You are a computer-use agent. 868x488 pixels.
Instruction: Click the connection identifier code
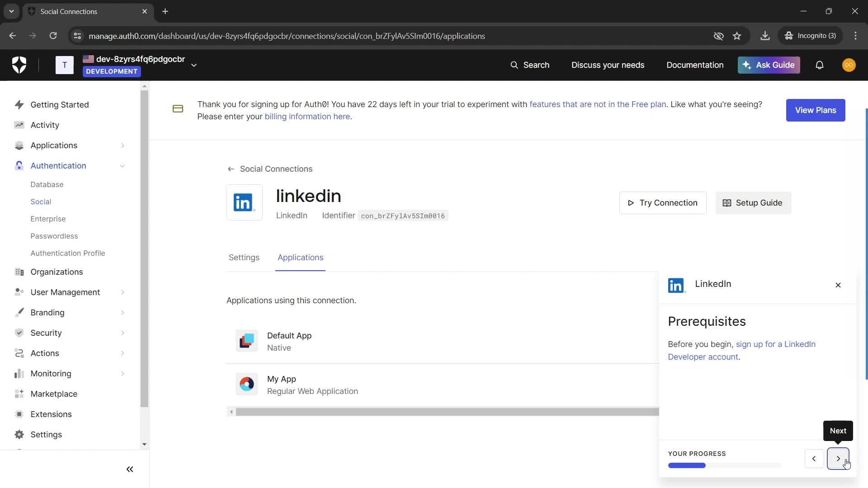403,216
